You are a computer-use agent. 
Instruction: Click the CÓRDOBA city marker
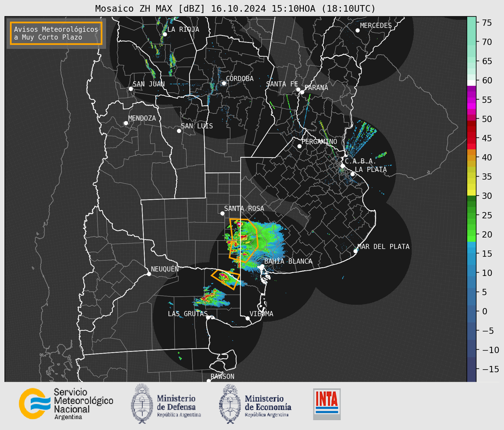coord(224,83)
